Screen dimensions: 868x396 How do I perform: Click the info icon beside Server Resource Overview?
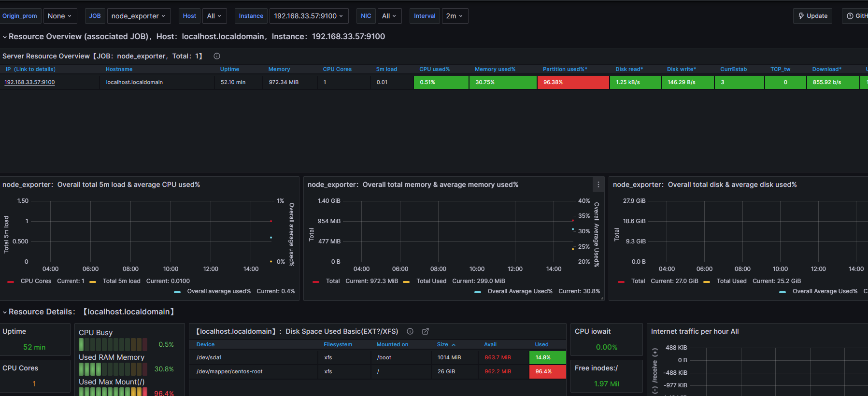[217, 56]
